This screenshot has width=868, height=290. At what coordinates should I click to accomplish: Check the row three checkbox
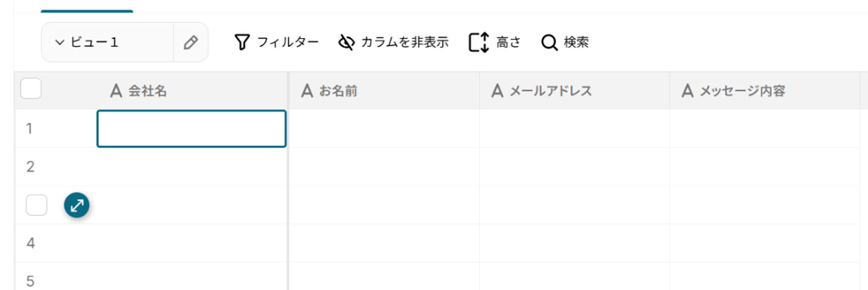point(36,205)
